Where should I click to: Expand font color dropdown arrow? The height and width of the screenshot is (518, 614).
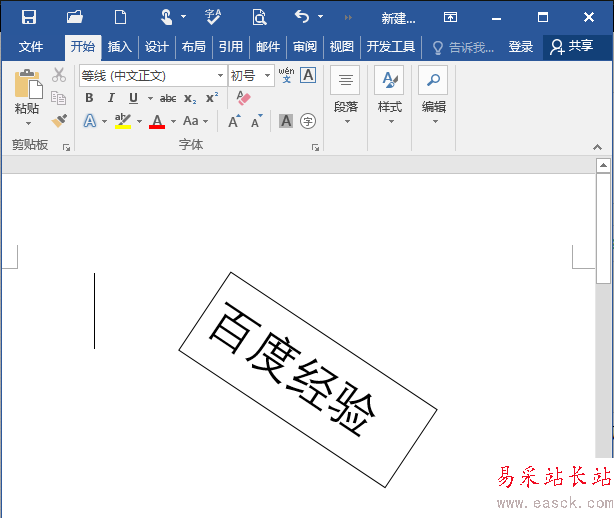coord(173,121)
